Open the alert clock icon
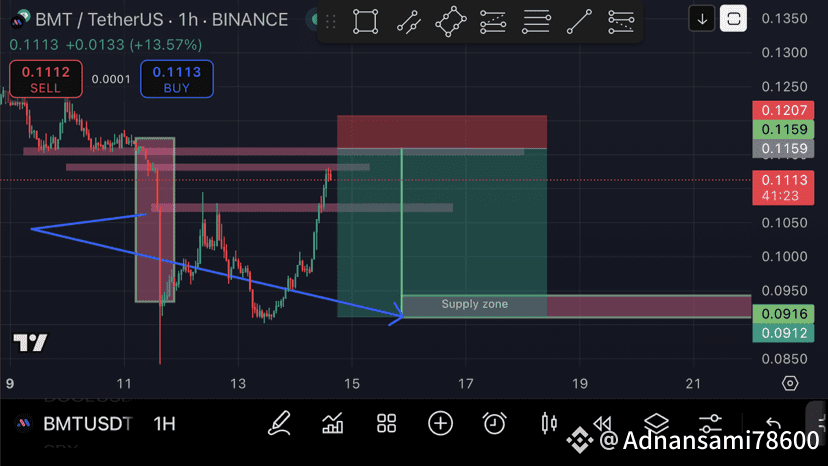Viewport: 828px width, 466px height. pos(494,423)
